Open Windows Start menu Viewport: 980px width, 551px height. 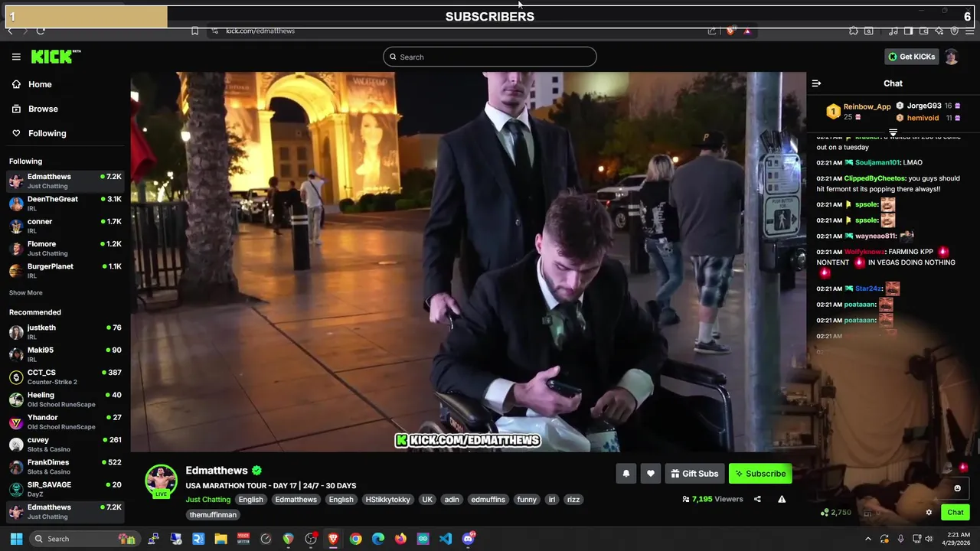(16, 539)
